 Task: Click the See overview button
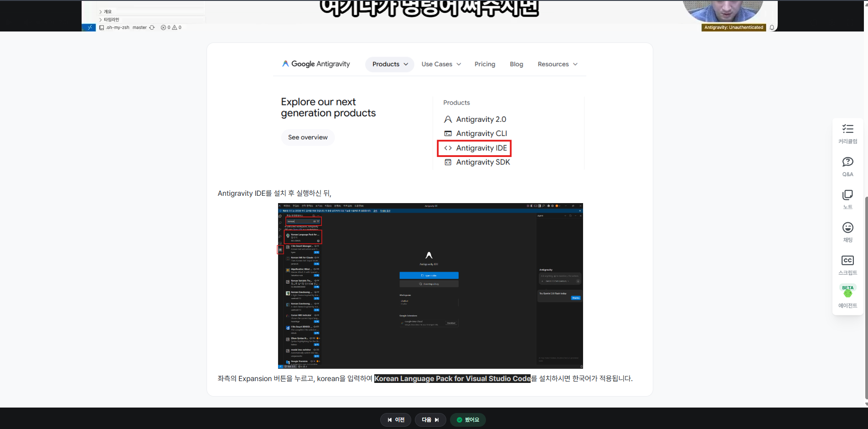(x=308, y=137)
